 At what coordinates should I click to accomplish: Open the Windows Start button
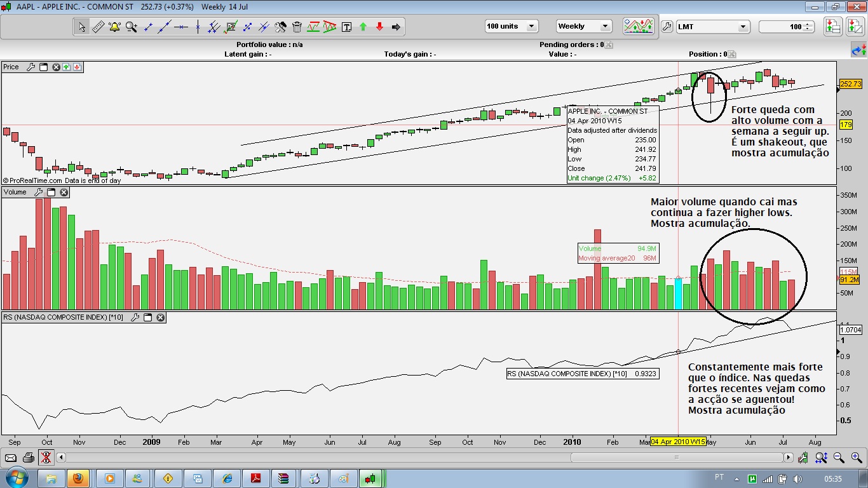tap(16, 478)
